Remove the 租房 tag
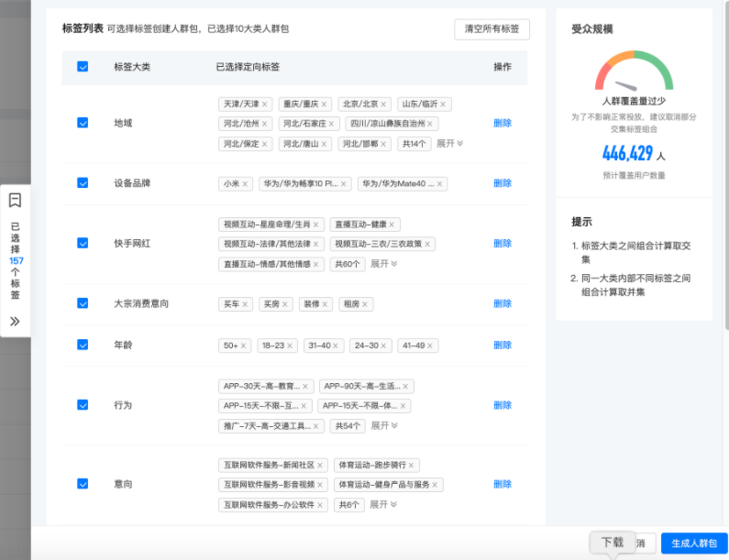 pyautogui.click(x=365, y=304)
